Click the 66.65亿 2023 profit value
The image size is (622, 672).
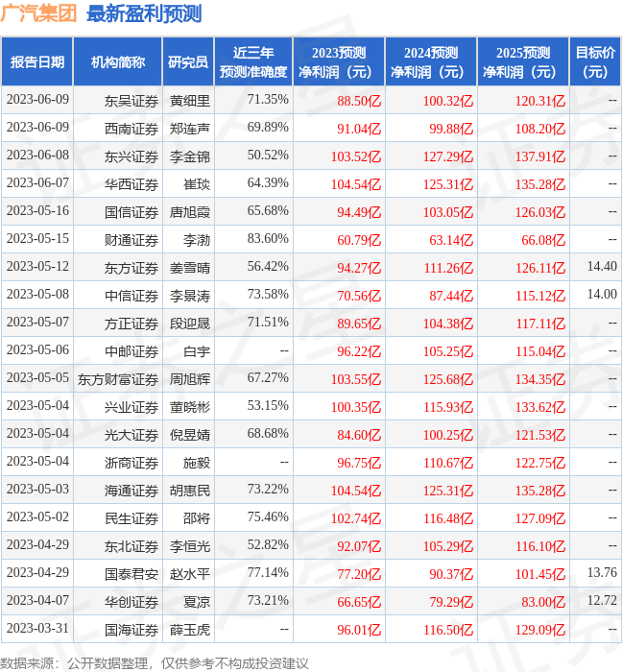click(359, 603)
